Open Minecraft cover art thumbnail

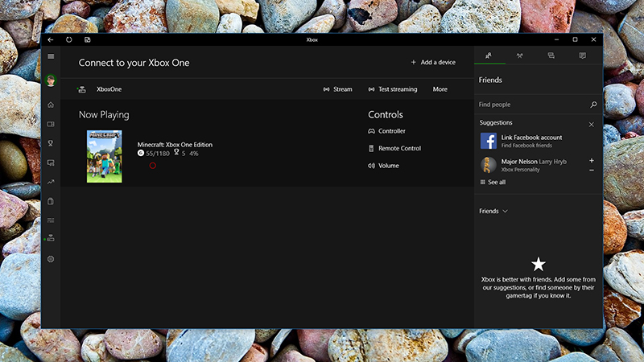[x=105, y=156]
